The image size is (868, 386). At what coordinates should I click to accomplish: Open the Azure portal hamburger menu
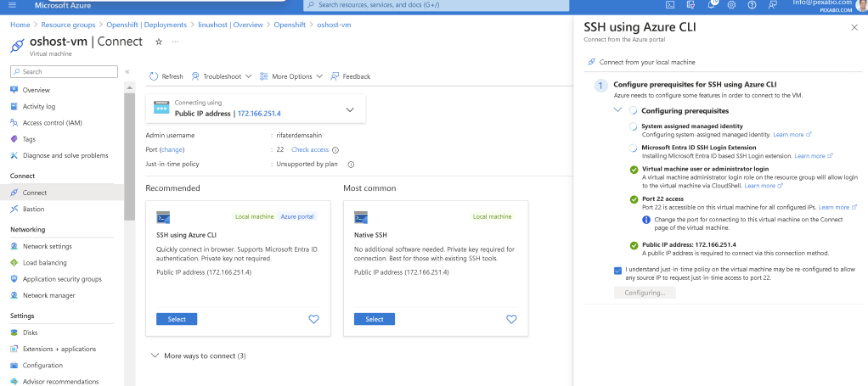[x=13, y=5]
